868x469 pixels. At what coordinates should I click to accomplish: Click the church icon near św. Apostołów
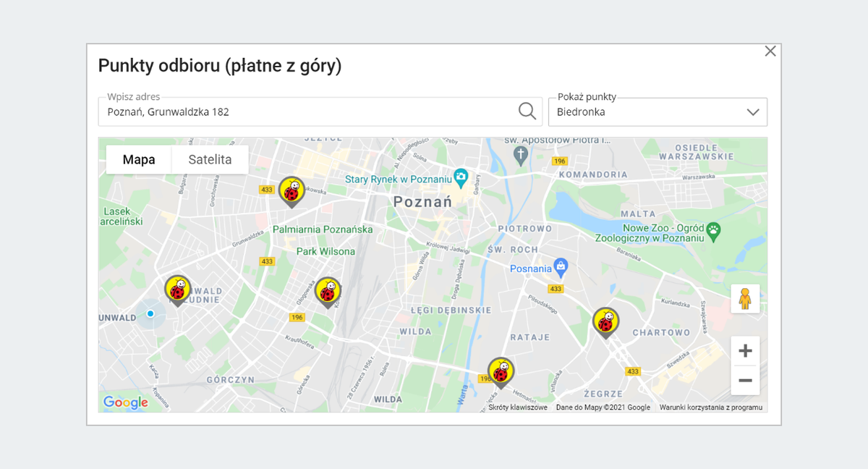pyautogui.click(x=522, y=152)
